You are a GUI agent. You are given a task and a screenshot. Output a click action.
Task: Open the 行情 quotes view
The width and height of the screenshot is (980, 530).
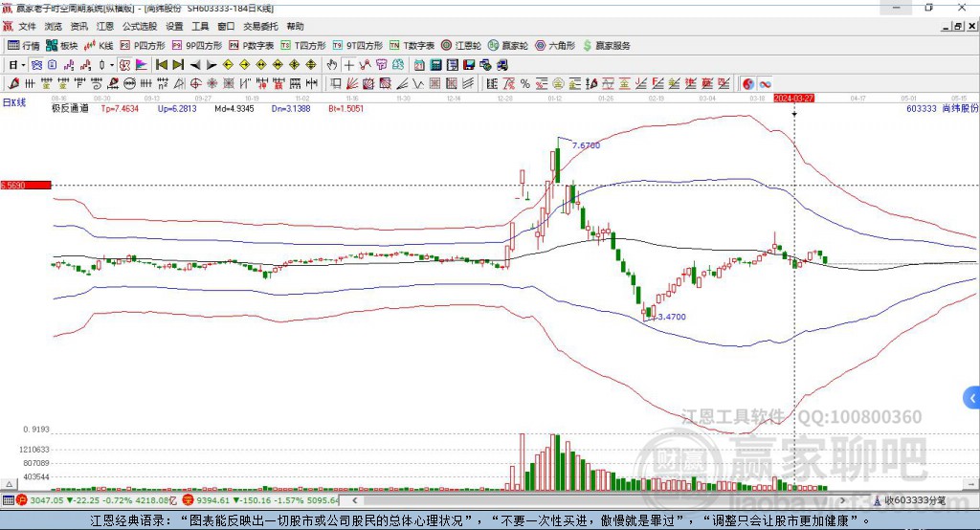[23, 46]
